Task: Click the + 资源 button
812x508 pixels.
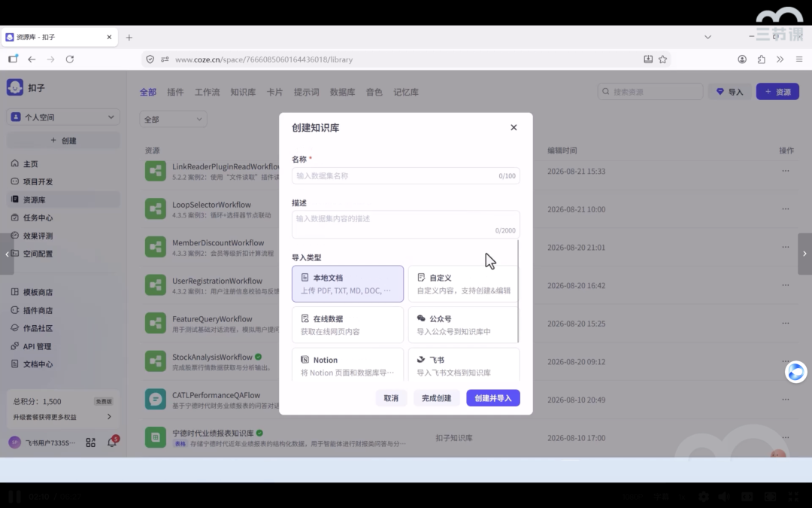Action: (x=777, y=92)
